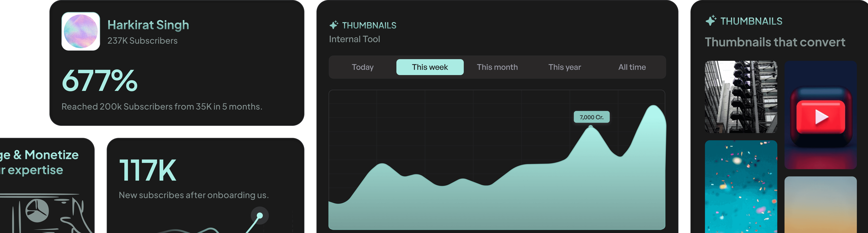Click the red YouTube play button icon
The height and width of the screenshot is (233, 868).
pyautogui.click(x=821, y=117)
